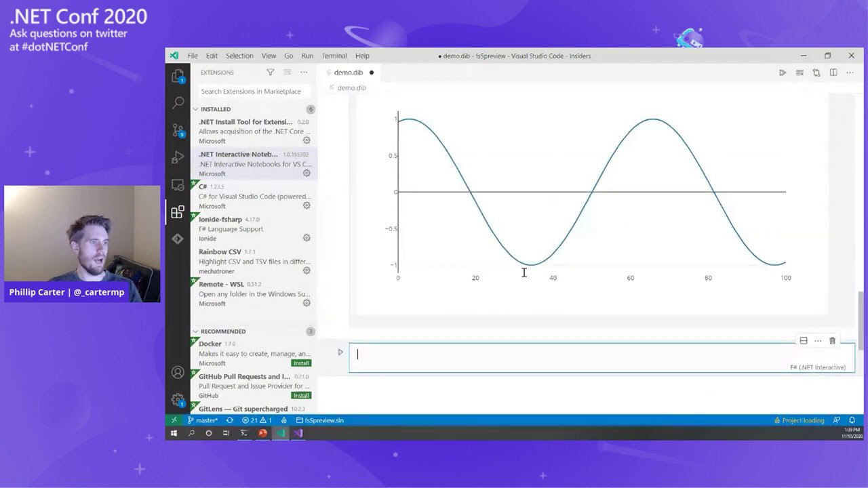Click demo.dib in the breadcrumb bar

point(351,88)
